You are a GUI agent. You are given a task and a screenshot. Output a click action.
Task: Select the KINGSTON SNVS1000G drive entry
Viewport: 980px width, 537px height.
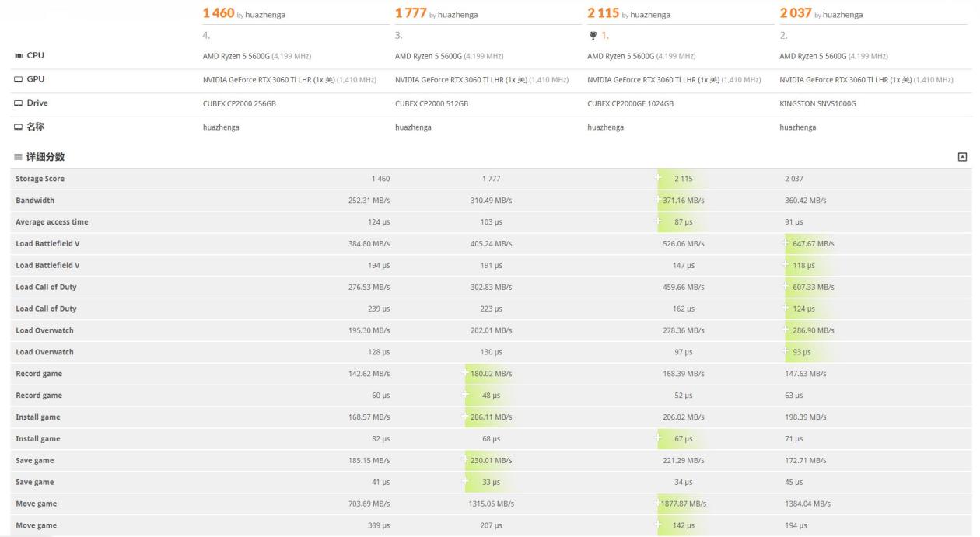point(817,103)
